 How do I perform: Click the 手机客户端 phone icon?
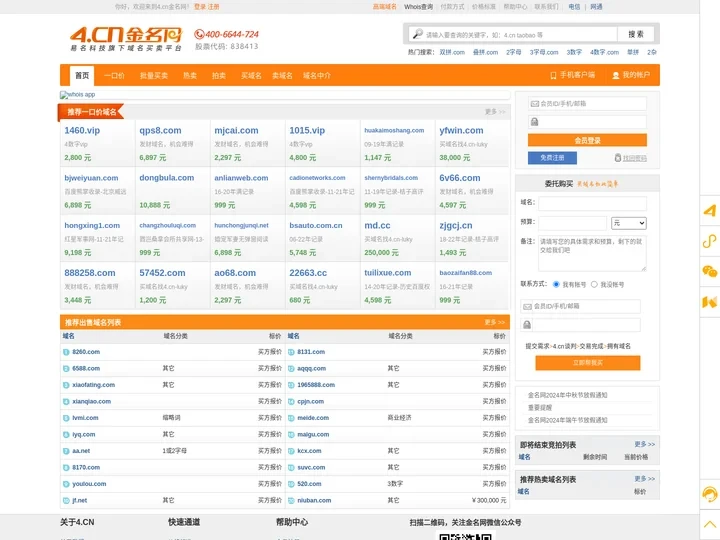click(x=553, y=75)
